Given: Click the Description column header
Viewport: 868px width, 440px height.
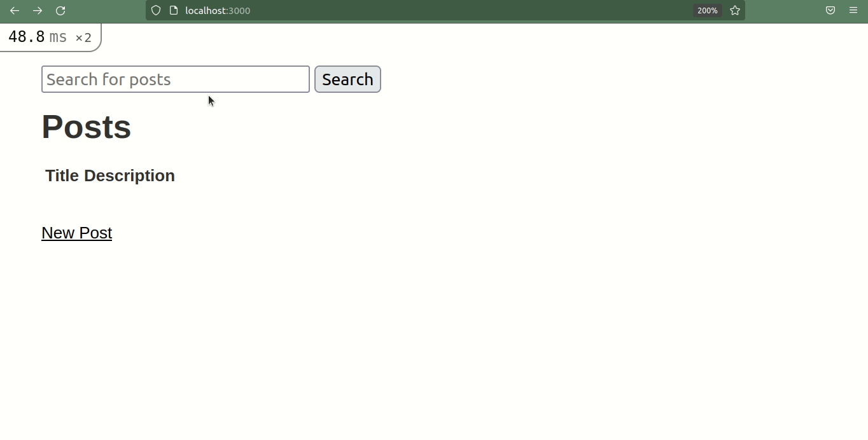Looking at the screenshot, I should pyautogui.click(x=131, y=175).
